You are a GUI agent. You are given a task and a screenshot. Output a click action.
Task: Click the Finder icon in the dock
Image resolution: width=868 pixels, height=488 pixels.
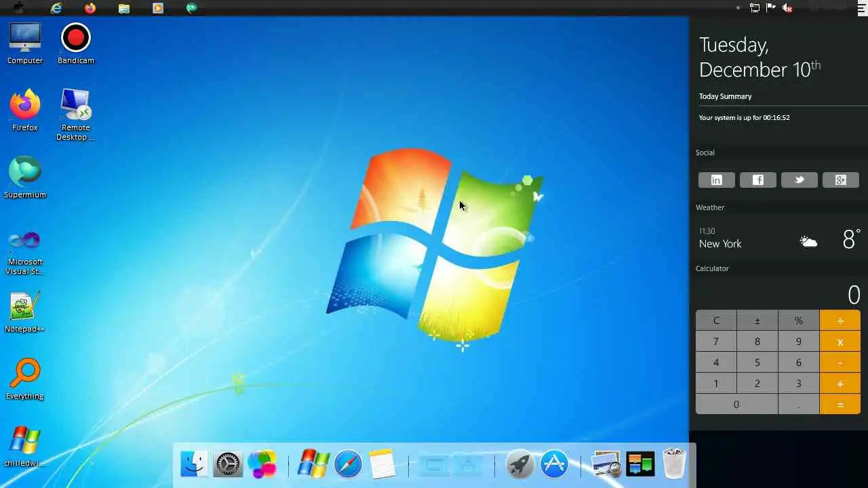194,464
